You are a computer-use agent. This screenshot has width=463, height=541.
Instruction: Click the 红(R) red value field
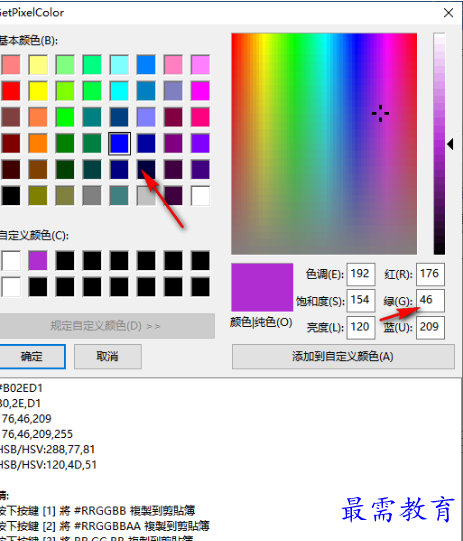tap(430, 274)
